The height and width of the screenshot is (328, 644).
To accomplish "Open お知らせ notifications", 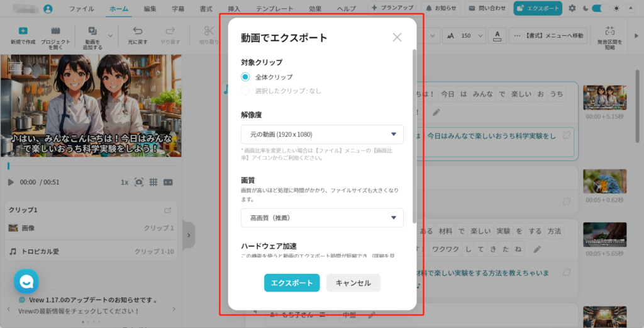I will coord(441,8).
